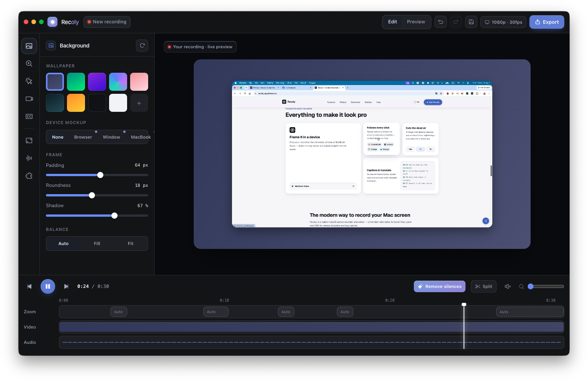Choose the purple wallpaper swatch
This screenshot has height=381, width=588.
pos(97,82)
